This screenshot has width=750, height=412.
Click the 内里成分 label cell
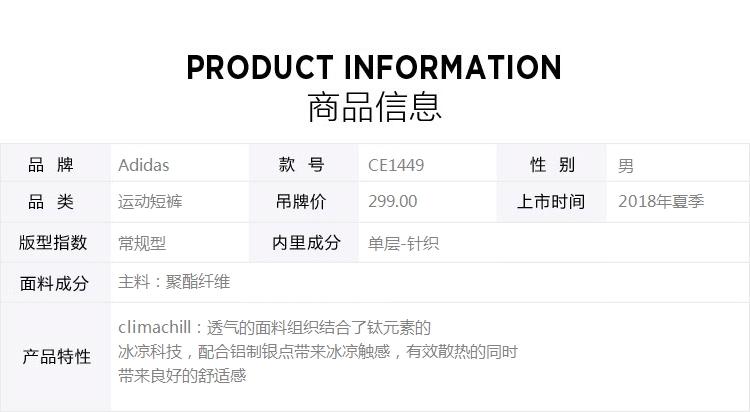click(304, 242)
